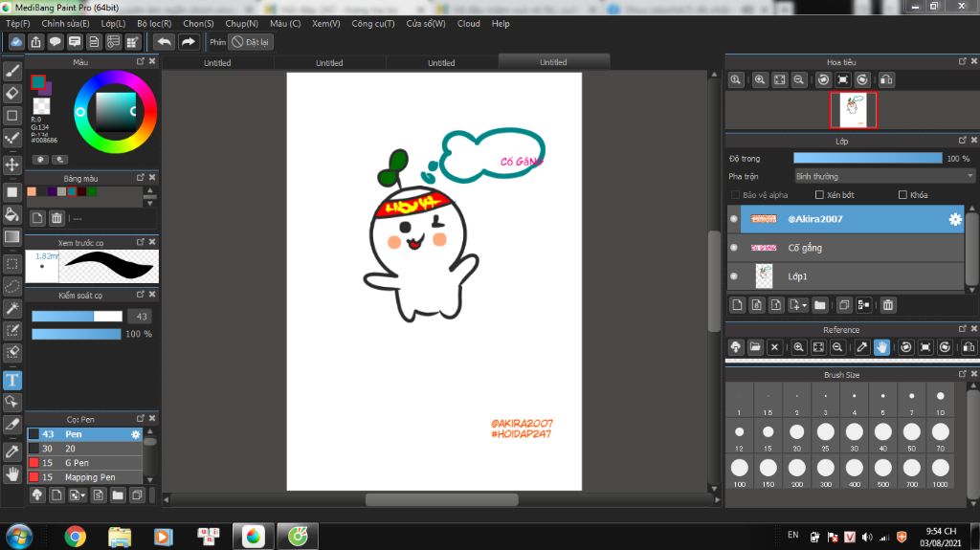Select the Brush tool in left toolbar
Image resolution: width=980 pixels, height=550 pixels.
pos(11,71)
